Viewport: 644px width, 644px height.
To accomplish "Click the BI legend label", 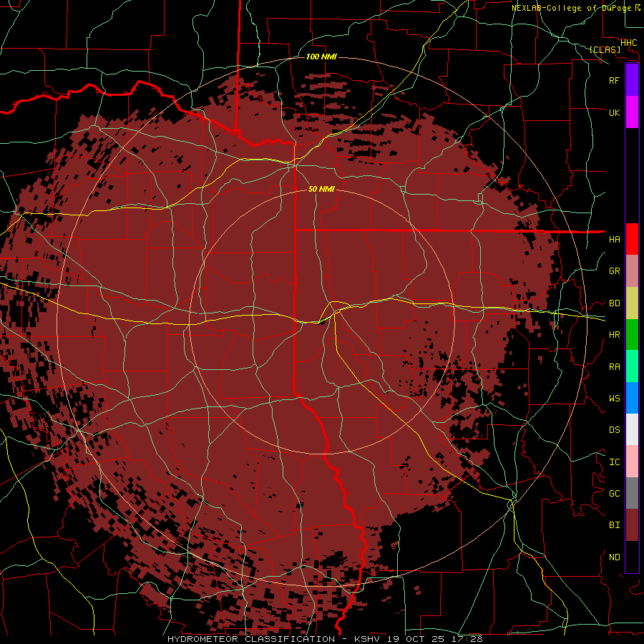I will click(x=614, y=525).
